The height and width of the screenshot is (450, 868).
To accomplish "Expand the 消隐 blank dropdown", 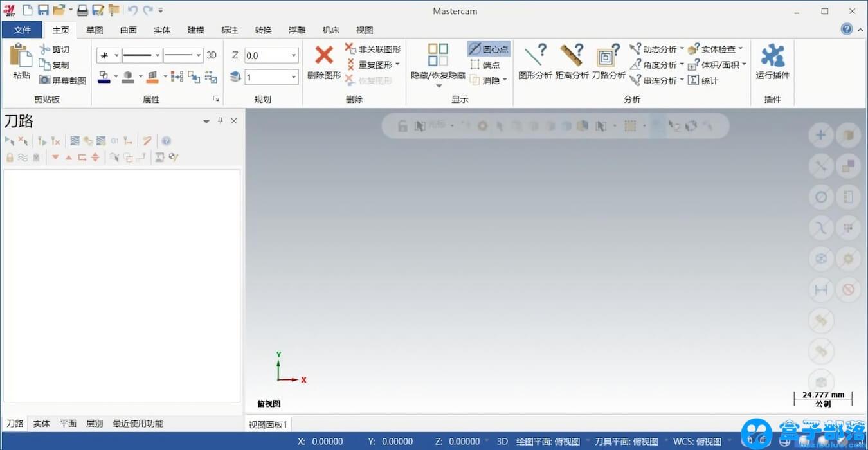I will coord(505,80).
